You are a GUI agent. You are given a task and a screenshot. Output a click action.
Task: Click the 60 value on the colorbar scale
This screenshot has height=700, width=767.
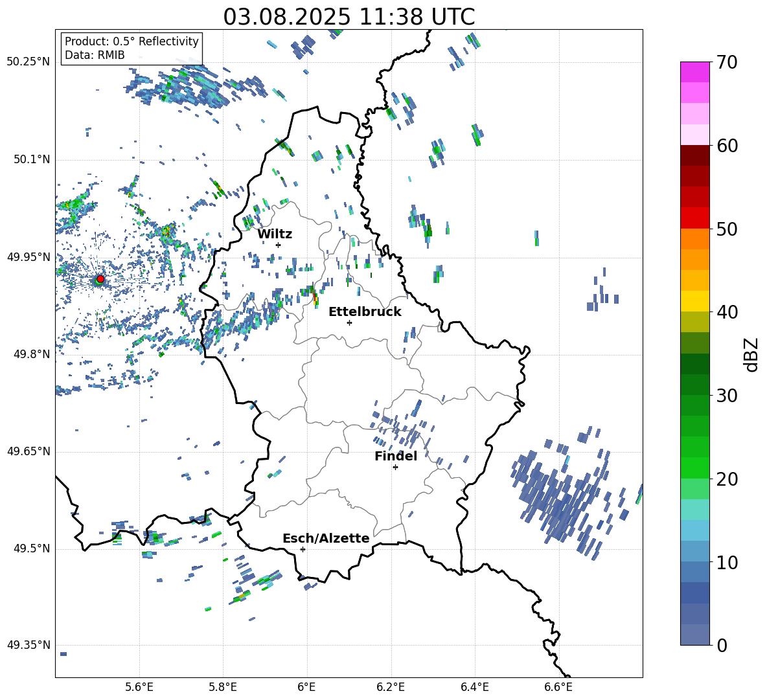(727, 146)
